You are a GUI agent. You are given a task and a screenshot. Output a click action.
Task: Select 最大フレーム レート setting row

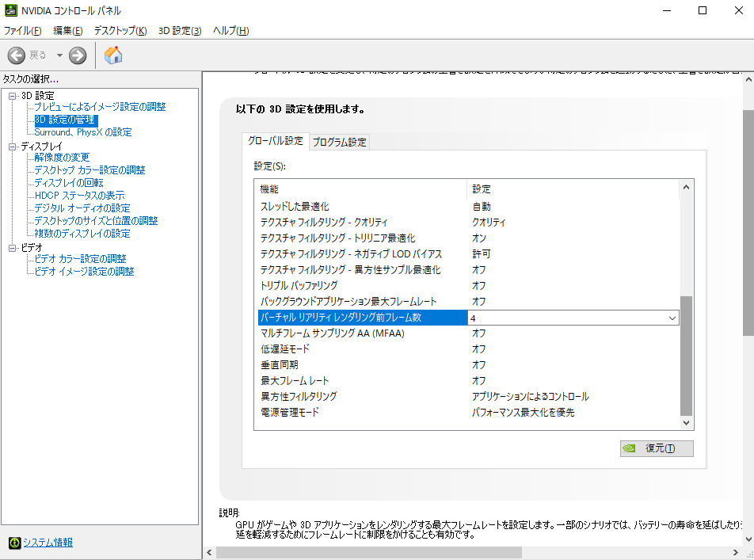point(469,382)
